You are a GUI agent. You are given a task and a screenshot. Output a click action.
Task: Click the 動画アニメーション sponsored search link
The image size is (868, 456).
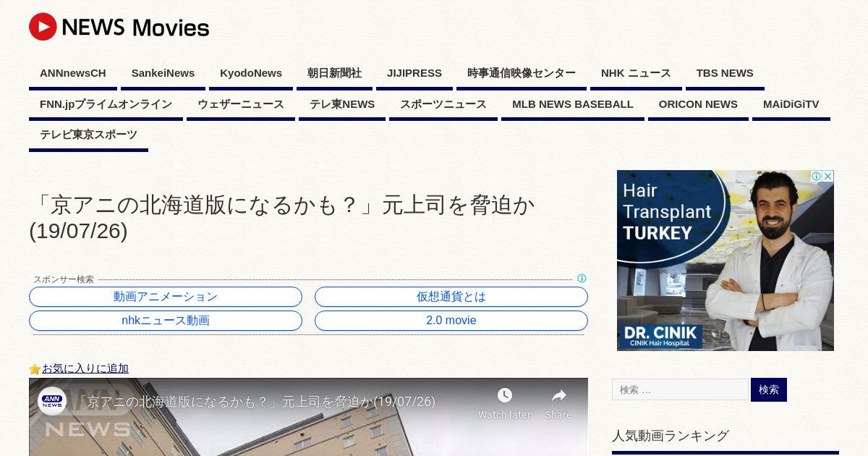[166, 297]
